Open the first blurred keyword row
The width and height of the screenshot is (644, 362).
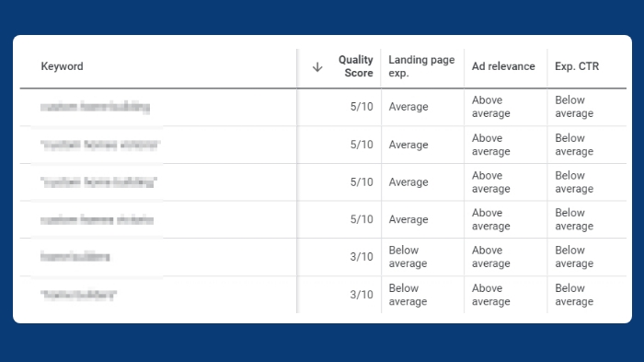(95, 107)
